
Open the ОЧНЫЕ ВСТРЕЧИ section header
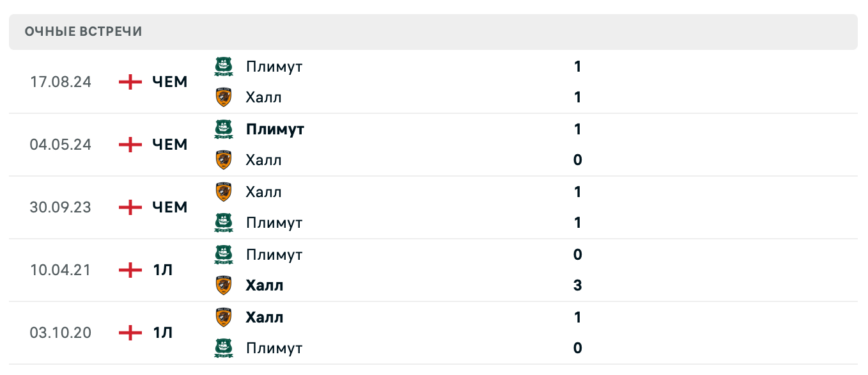pyautogui.click(x=84, y=32)
